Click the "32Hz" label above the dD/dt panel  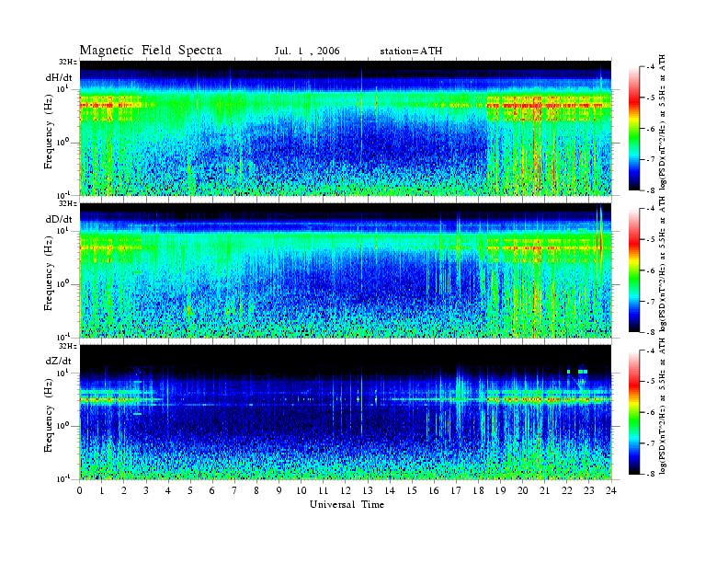pyautogui.click(x=67, y=203)
